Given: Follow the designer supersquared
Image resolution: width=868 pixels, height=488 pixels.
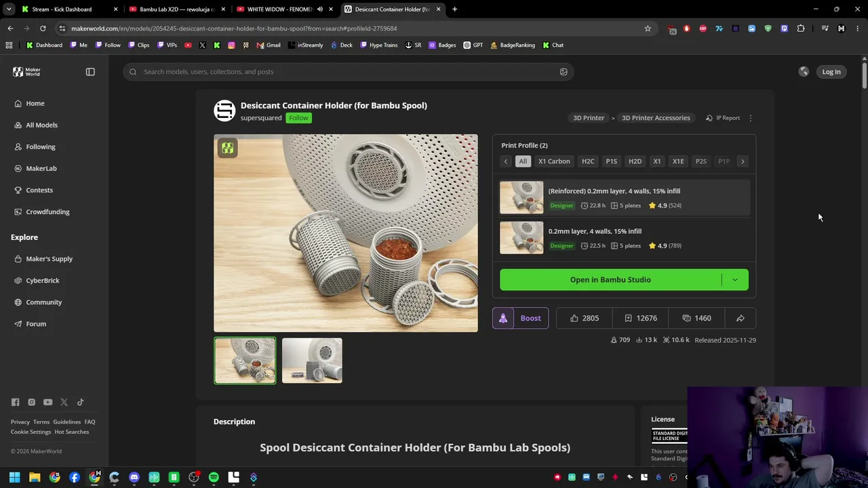Looking at the screenshot, I should [x=298, y=118].
